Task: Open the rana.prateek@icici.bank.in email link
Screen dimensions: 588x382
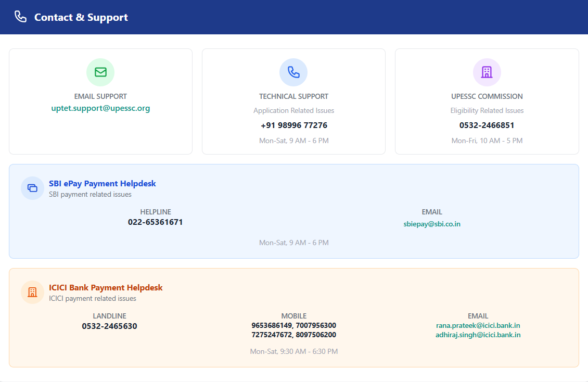Action: point(478,325)
